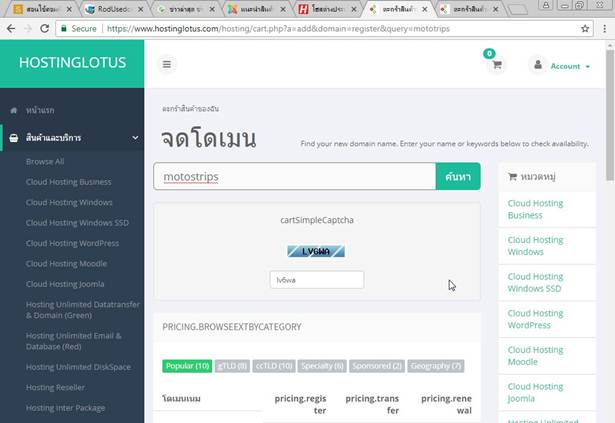
Task: Select the Geography category tab
Action: pos(436,366)
